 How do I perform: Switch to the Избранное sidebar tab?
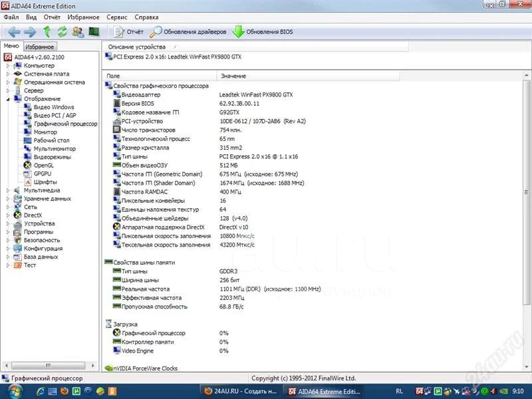(x=40, y=47)
